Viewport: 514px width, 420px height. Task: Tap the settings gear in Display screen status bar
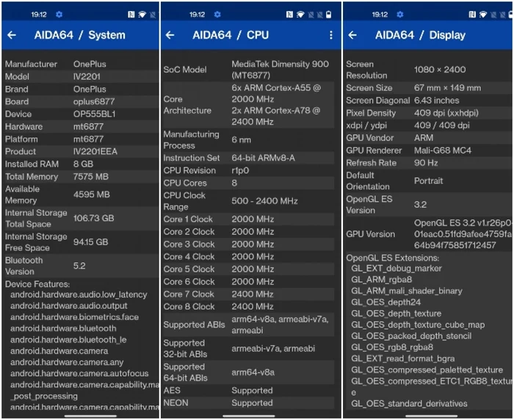point(400,15)
